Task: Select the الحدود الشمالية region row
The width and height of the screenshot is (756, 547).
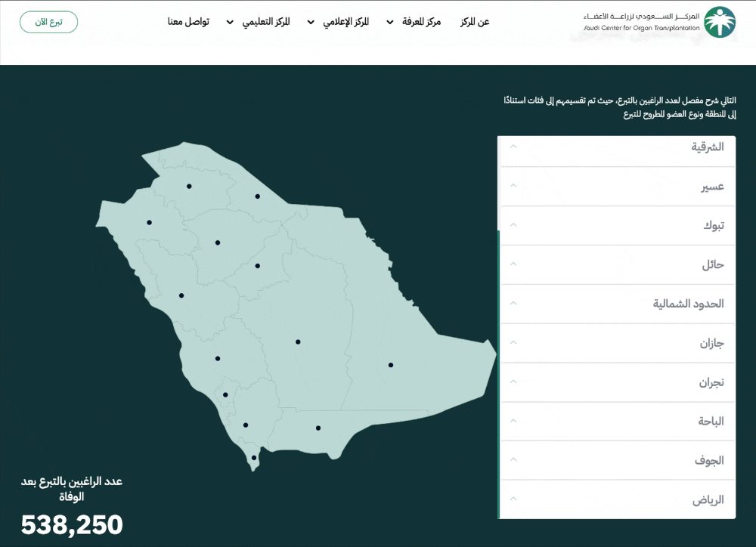Action: [x=688, y=304]
